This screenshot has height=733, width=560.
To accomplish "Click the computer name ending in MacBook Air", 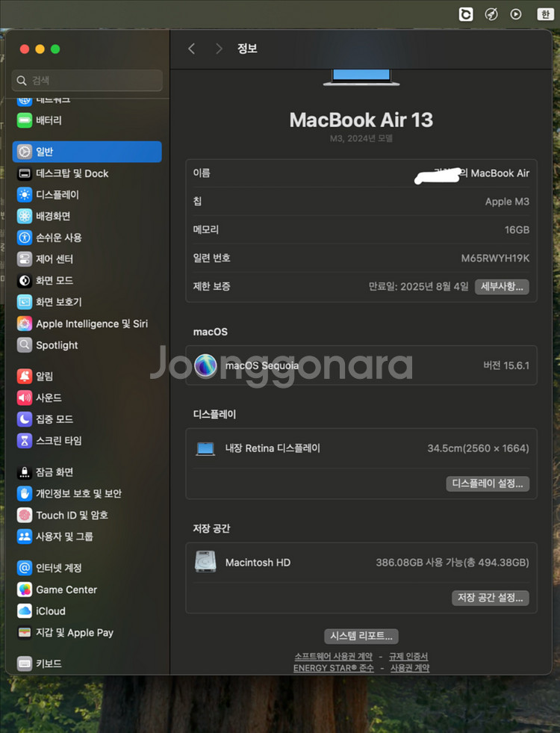I will click(472, 173).
